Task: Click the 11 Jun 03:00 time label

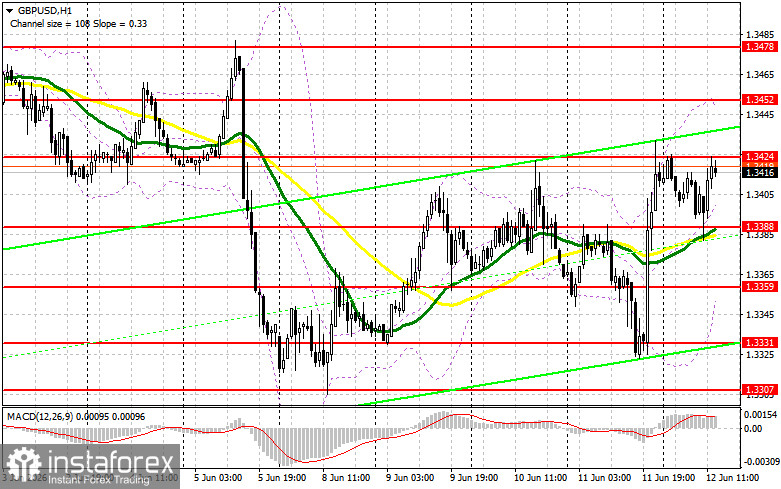Action: [604, 478]
